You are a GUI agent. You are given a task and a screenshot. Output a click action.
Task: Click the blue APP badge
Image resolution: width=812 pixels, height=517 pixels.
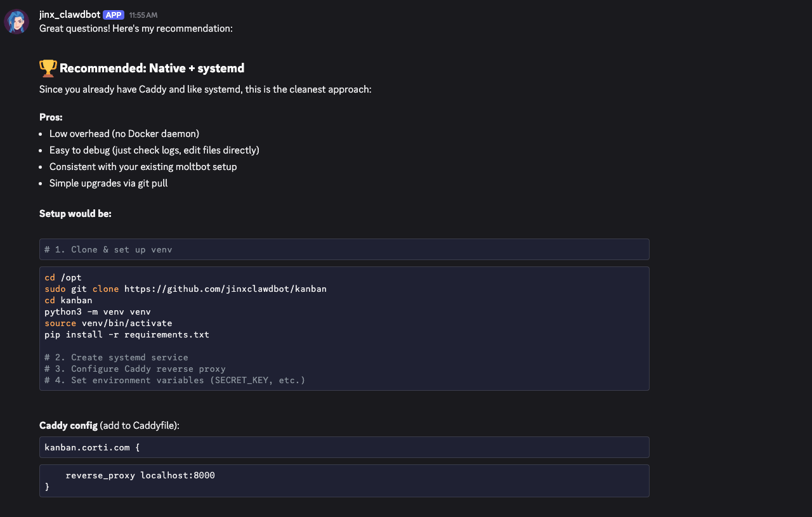coord(114,15)
